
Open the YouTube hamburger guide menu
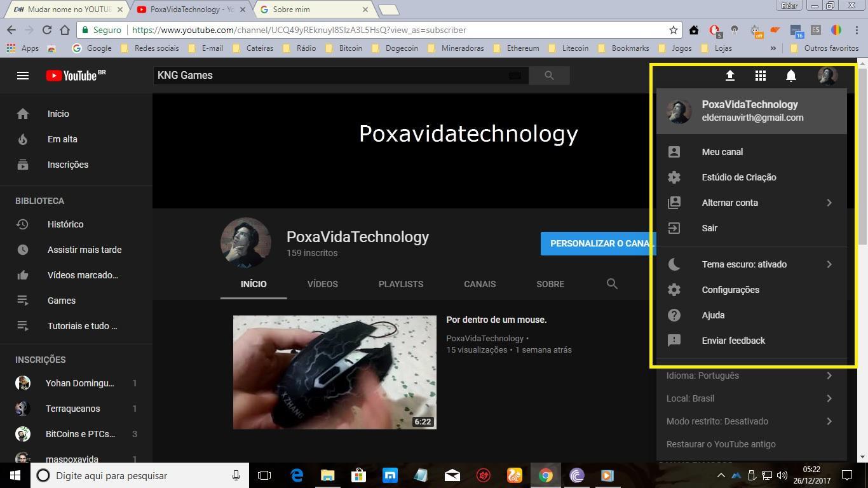23,76
